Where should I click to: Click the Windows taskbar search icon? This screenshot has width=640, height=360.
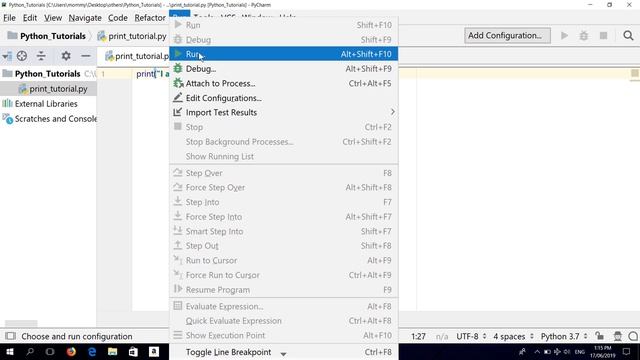tap(30, 351)
